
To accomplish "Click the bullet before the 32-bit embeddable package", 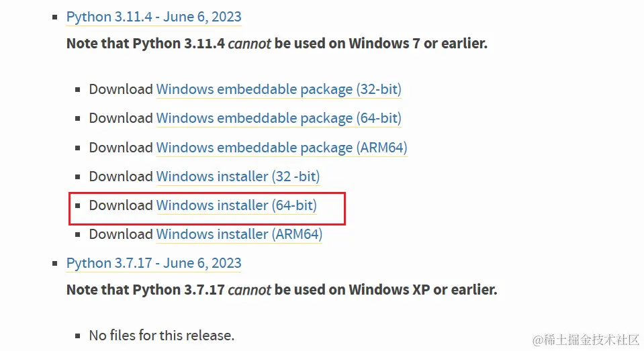I will pyautogui.click(x=79, y=90).
